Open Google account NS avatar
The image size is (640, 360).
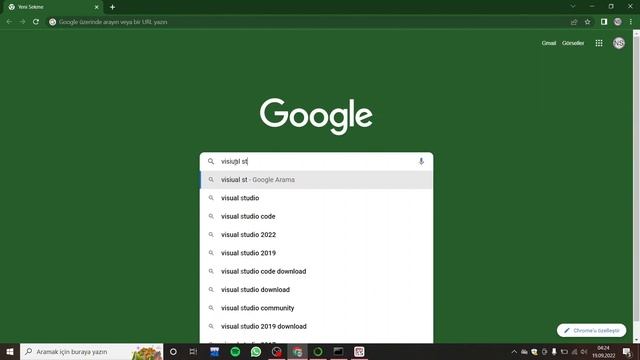[x=619, y=43]
